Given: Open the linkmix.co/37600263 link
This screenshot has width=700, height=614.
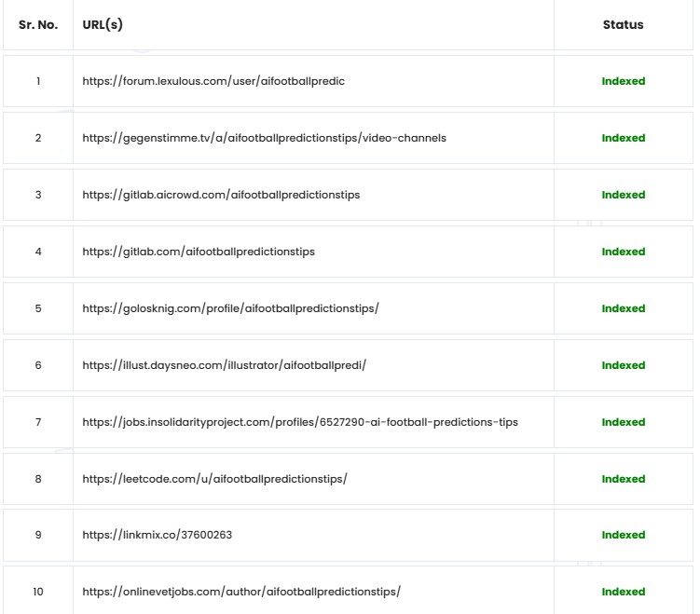Looking at the screenshot, I should coord(158,535).
